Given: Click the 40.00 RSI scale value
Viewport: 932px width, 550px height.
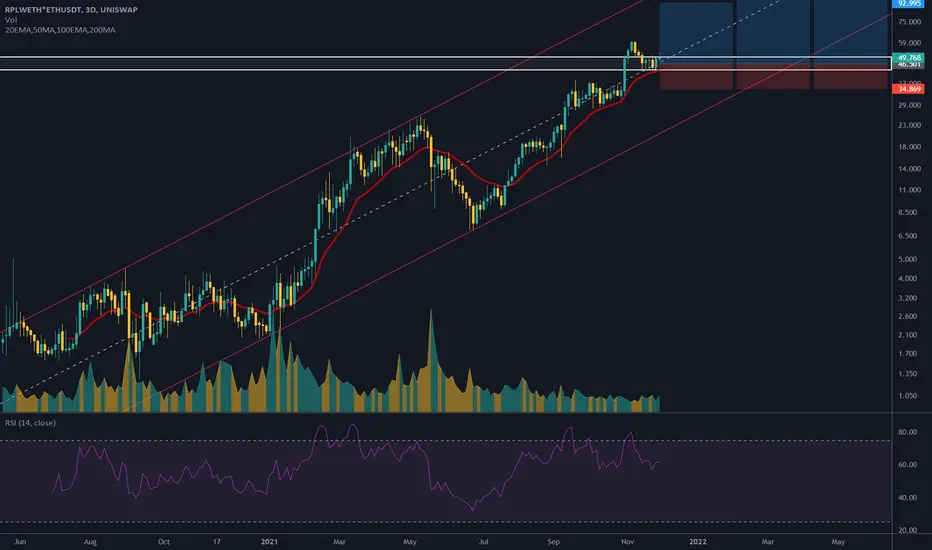Looking at the screenshot, I should [x=908, y=498].
